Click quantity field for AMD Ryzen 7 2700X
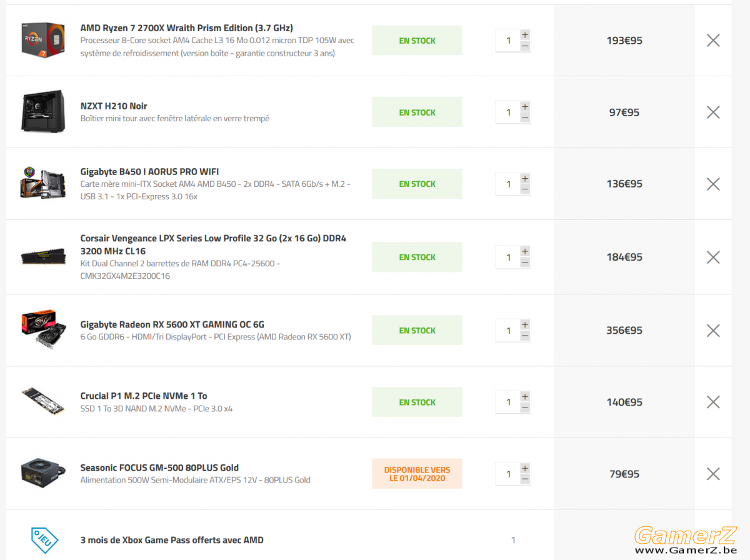 click(x=508, y=41)
